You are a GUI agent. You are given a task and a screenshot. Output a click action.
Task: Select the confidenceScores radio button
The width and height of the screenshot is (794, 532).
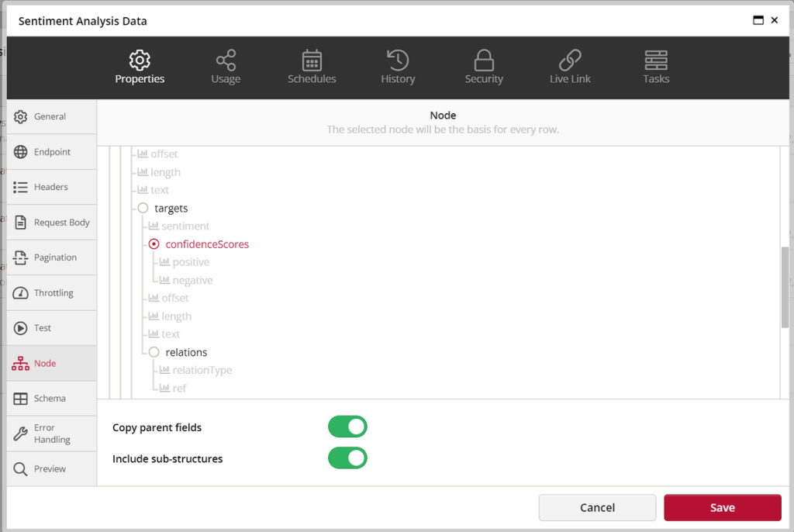click(154, 244)
